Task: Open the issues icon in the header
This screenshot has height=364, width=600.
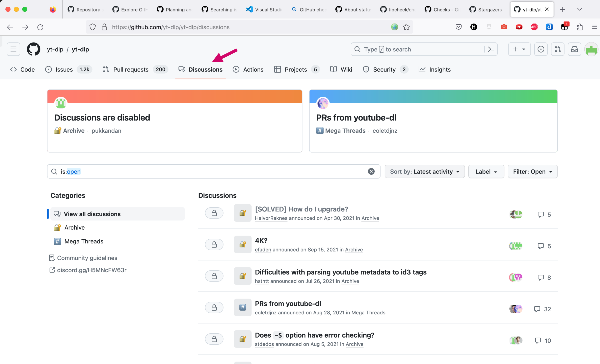Action: (541, 49)
